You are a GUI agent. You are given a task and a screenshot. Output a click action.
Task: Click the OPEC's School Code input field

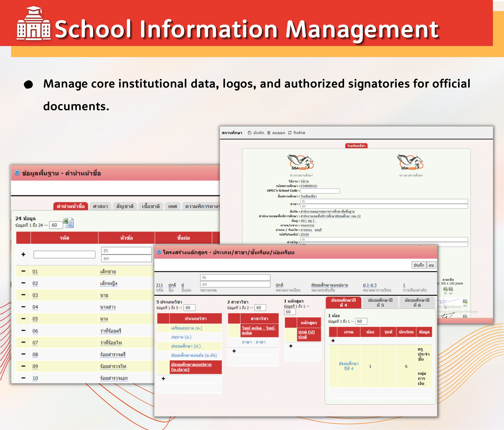coord(319,191)
